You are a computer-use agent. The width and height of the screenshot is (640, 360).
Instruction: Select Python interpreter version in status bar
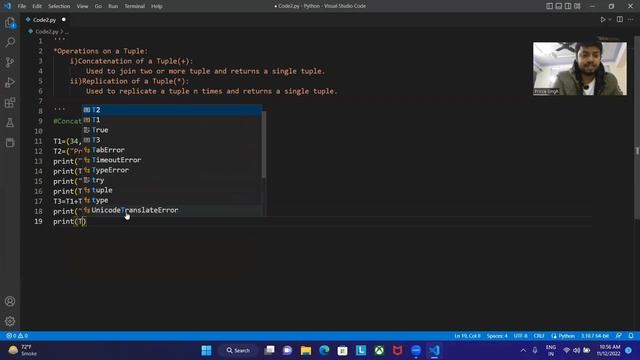point(595,336)
